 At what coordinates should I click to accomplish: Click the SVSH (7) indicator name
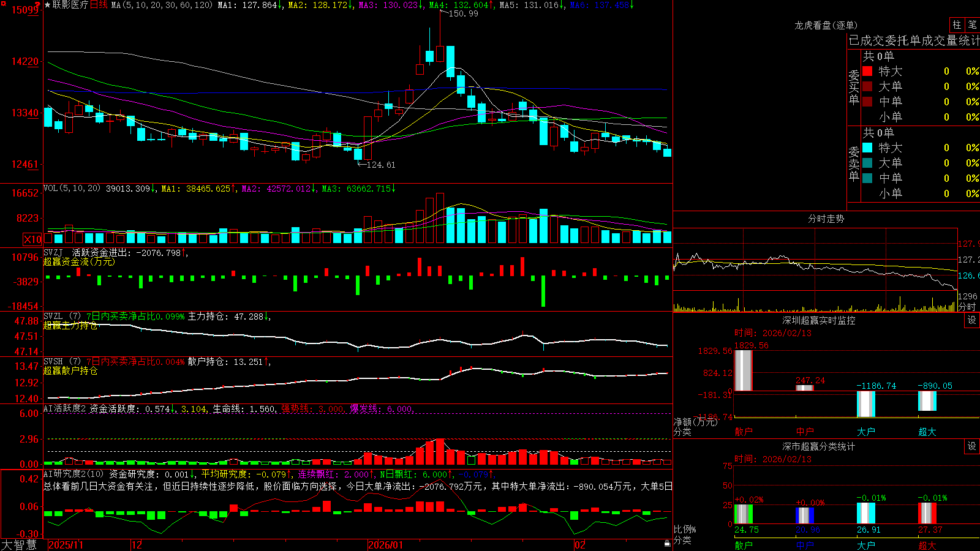(x=62, y=362)
